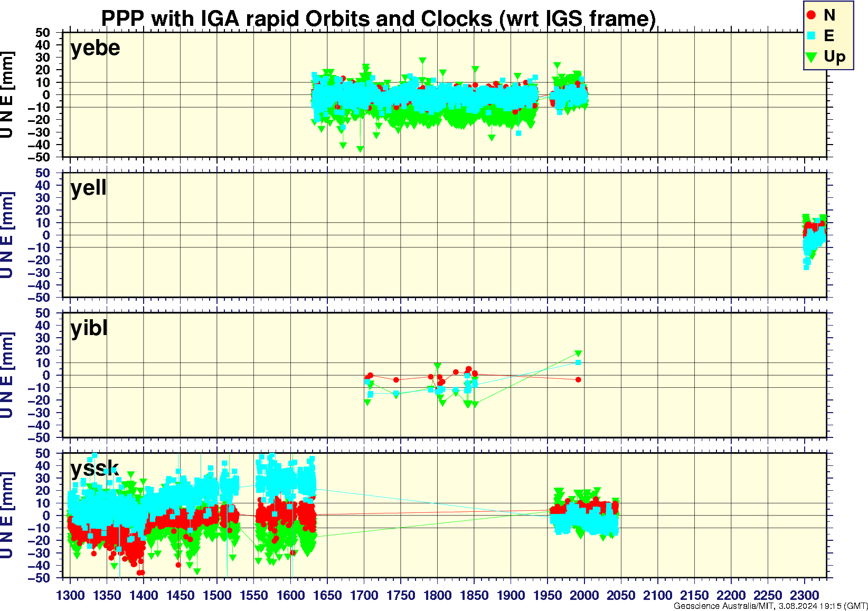Click x-axis tick label 1450
The height and width of the screenshot is (611, 868).
181,595
